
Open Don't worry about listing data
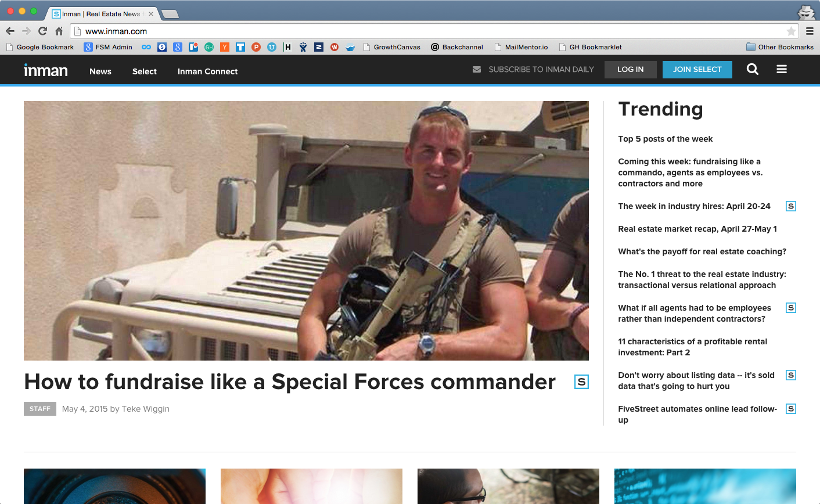(x=696, y=380)
